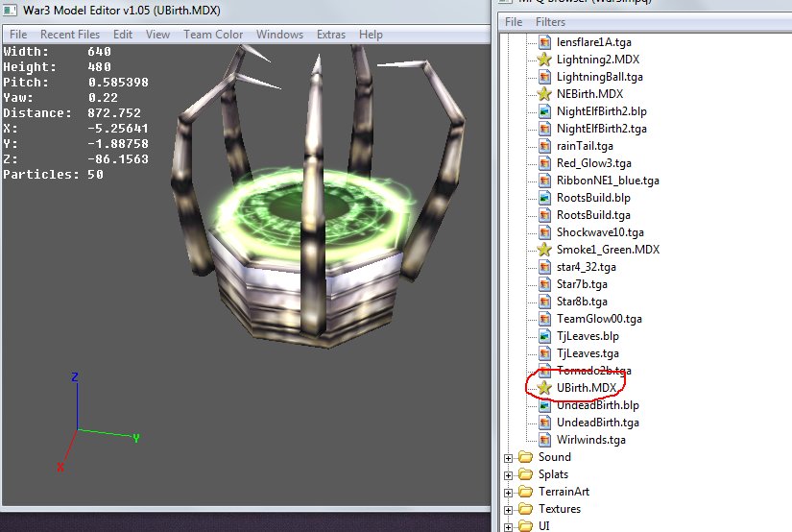The height and width of the screenshot is (532, 792).
Task: Open the MPQ browser Filters menu
Action: coord(551,22)
